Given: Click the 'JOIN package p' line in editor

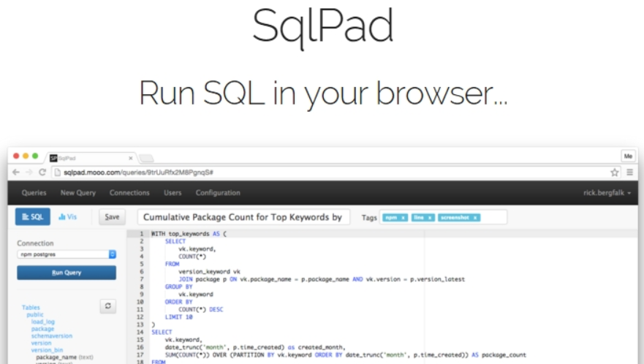Looking at the screenshot, I should coord(322,279).
